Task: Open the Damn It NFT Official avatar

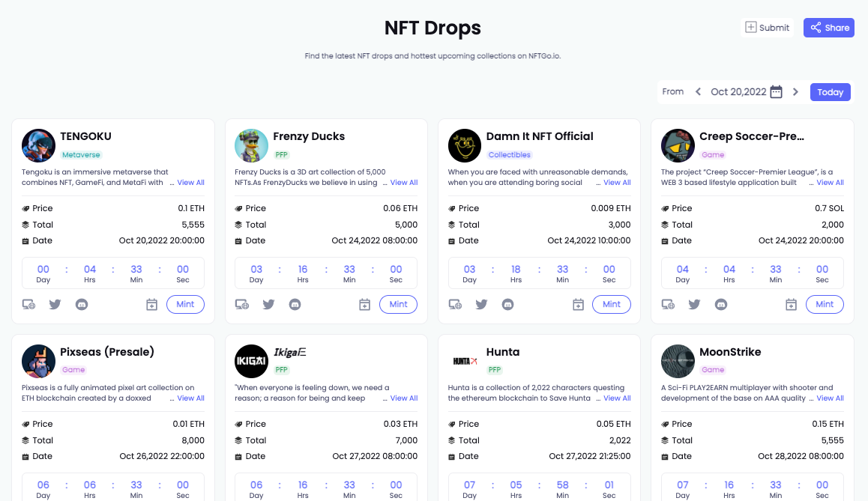Action: tap(465, 145)
